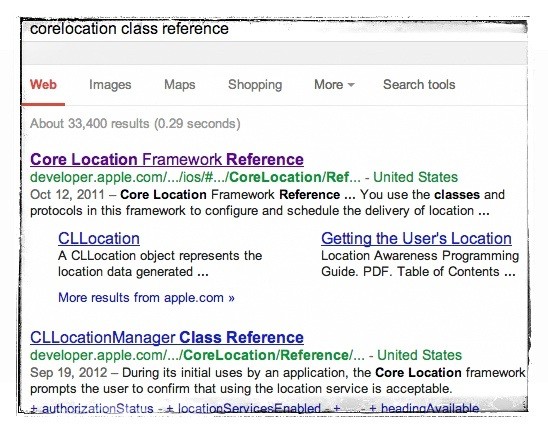Click the CoreLocation/Reference green URL of second result

click(197, 355)
